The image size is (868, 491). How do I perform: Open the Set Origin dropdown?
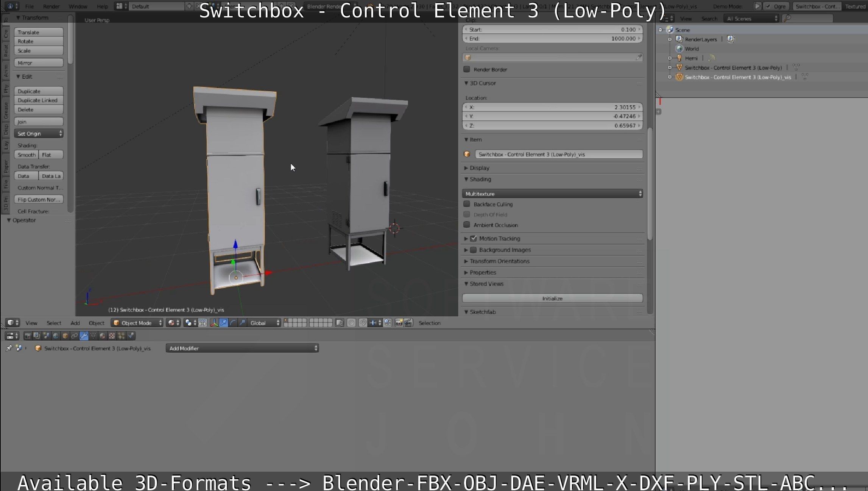[x=39, y=133]
